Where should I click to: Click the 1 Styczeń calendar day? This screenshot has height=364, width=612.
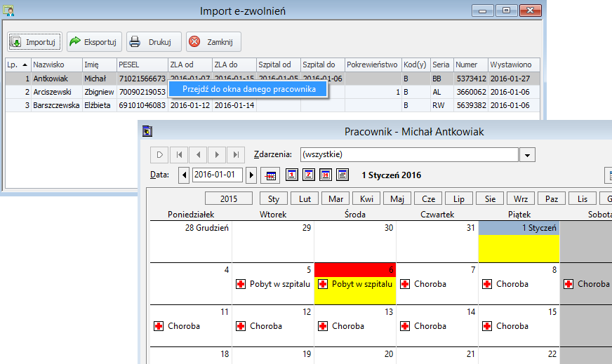(x=519, y=242)
